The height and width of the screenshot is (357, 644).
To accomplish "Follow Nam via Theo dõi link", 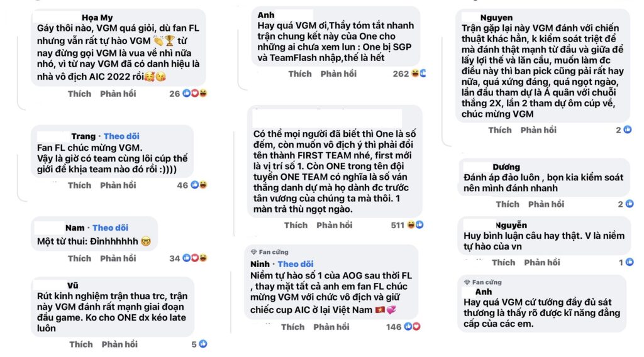I will point(110,228).
